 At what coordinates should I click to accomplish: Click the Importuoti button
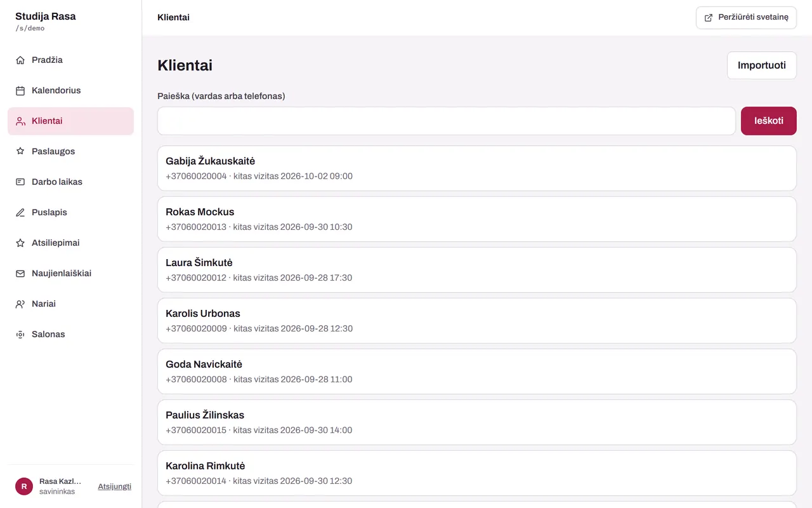761,65
